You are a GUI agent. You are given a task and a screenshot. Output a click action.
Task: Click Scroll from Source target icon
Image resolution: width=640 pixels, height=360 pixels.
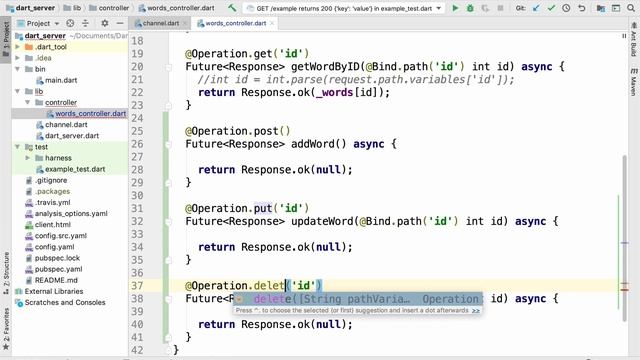70,23
